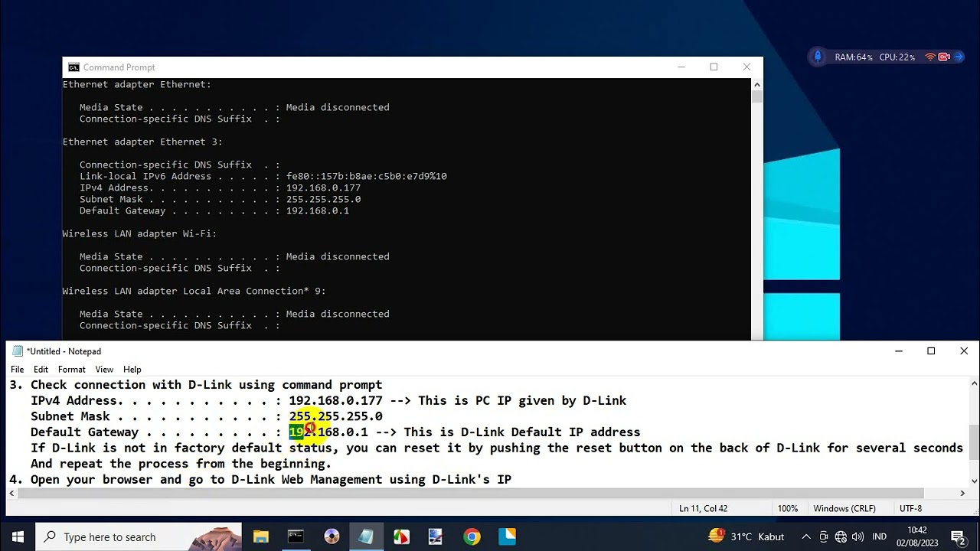Open the weather widget showing 31°C
The height and width of the screenshot is (551, 980).
click(746, 536)
